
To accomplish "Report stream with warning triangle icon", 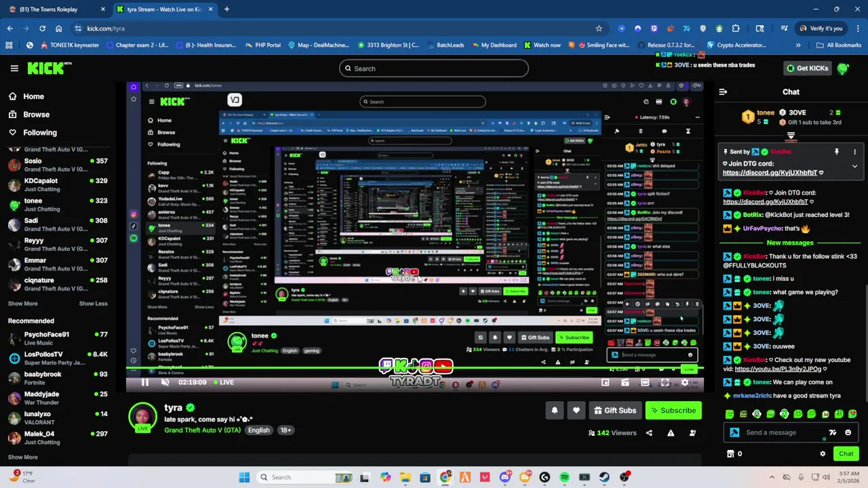I will click(x=671, y=433).
